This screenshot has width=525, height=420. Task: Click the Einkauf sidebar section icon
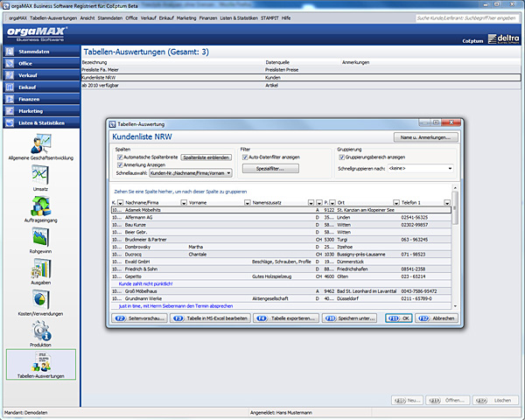tap(10, 87)
